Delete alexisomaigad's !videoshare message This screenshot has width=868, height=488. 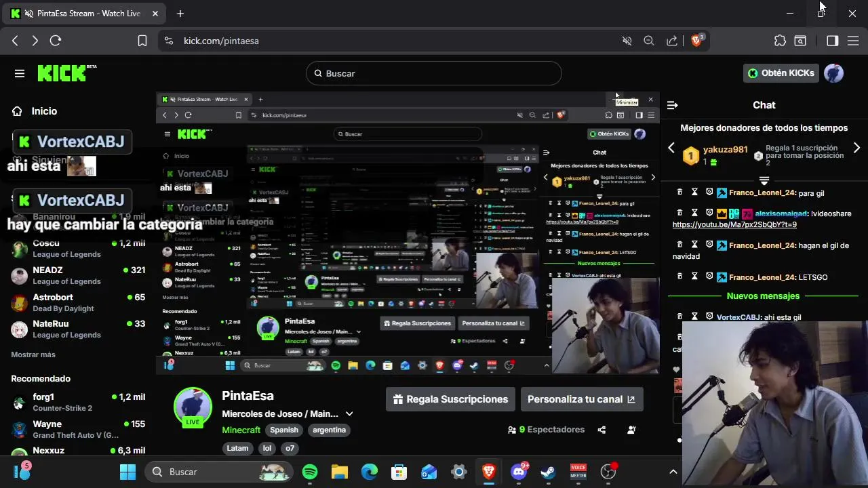point(679,213)
